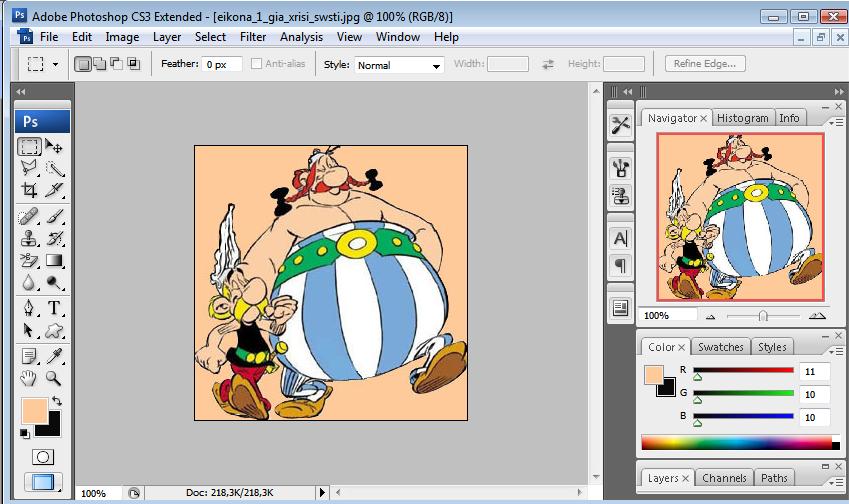This screenshot has height=504, width=849.
Task: Select the Path Selection tool
Action: (x=29, y=330)
